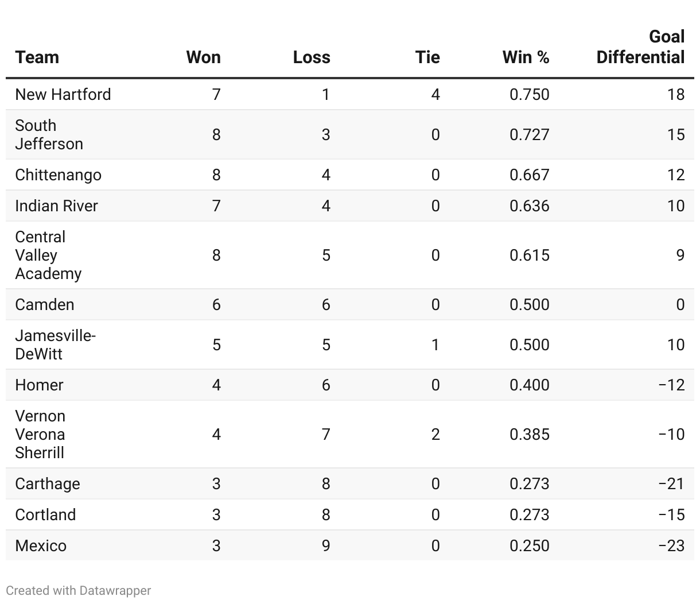Viewport: 700px width, 604px height.
Task: Select the Jamesville-DeWitt team name
Action: (x=55, y=344)
